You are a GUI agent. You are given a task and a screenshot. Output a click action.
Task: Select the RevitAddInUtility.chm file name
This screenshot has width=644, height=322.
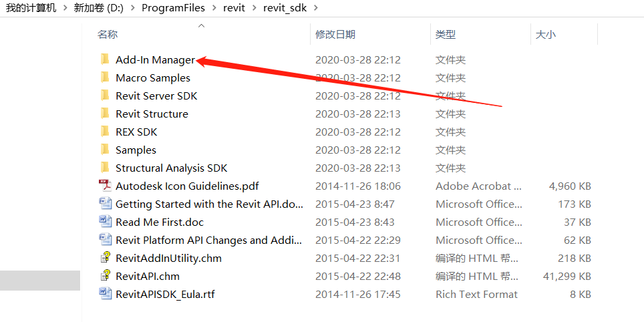pos(169,259)
